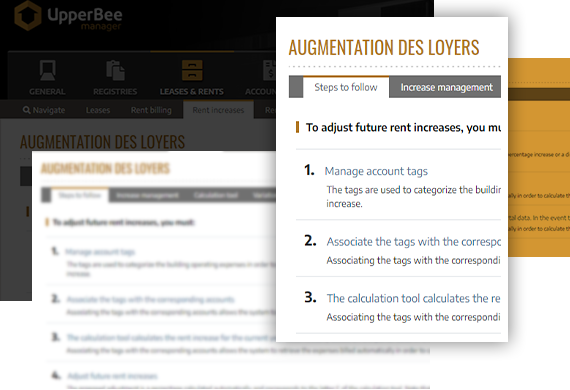Switch to the Rent increases submenu tab
570x390 pixels.
point(218,110)
